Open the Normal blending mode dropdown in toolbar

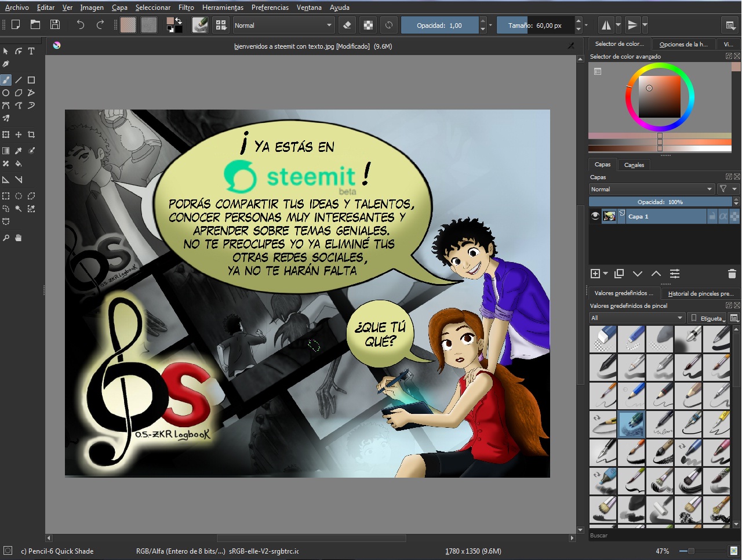tap(283, 25)
